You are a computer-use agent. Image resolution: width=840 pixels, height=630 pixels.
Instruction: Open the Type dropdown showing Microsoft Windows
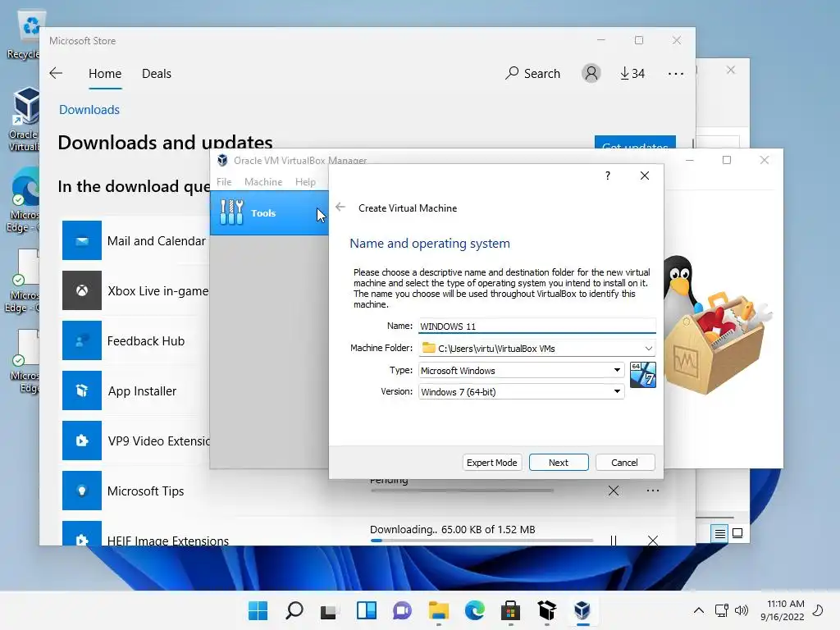(521, 370)
